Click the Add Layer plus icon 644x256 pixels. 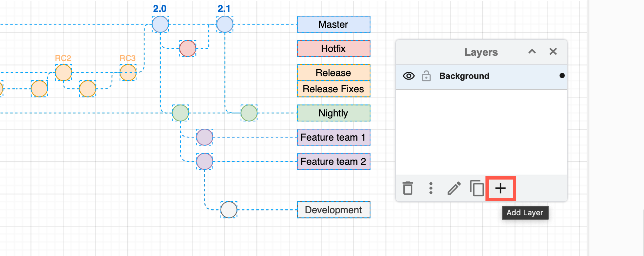tap(501, 189)
